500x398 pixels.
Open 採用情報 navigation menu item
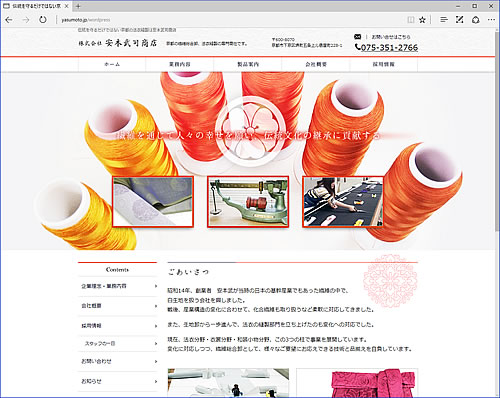point(384,64)
